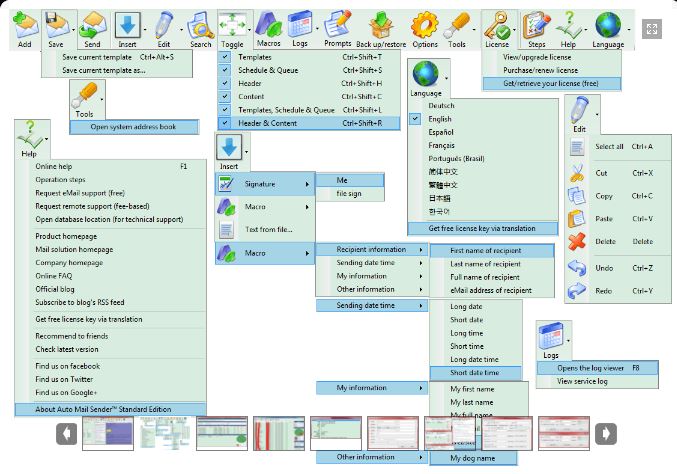Viewport: 677px width, 474px height.
Task: Toggle the Header & Content checkbox
Action: tap(226, 122)
